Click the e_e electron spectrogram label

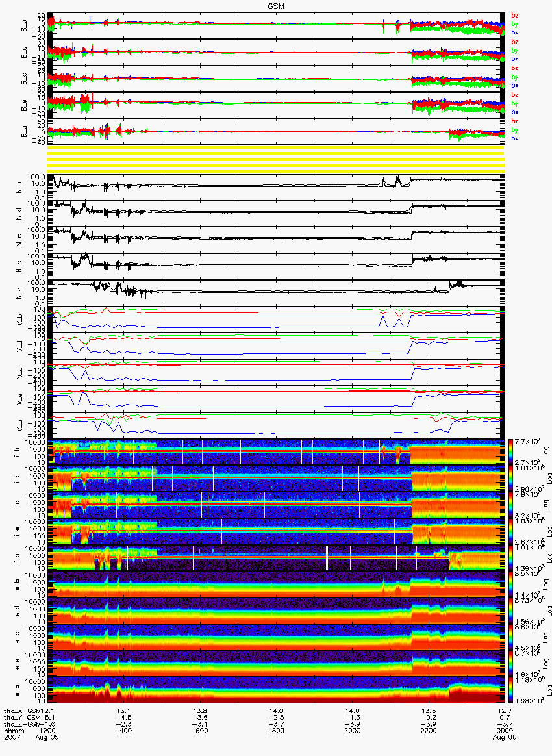pos(17,664)
